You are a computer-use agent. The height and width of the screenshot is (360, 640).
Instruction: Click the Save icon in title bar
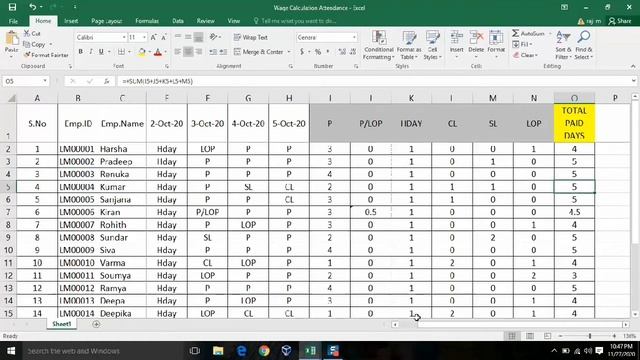(13, 7)
